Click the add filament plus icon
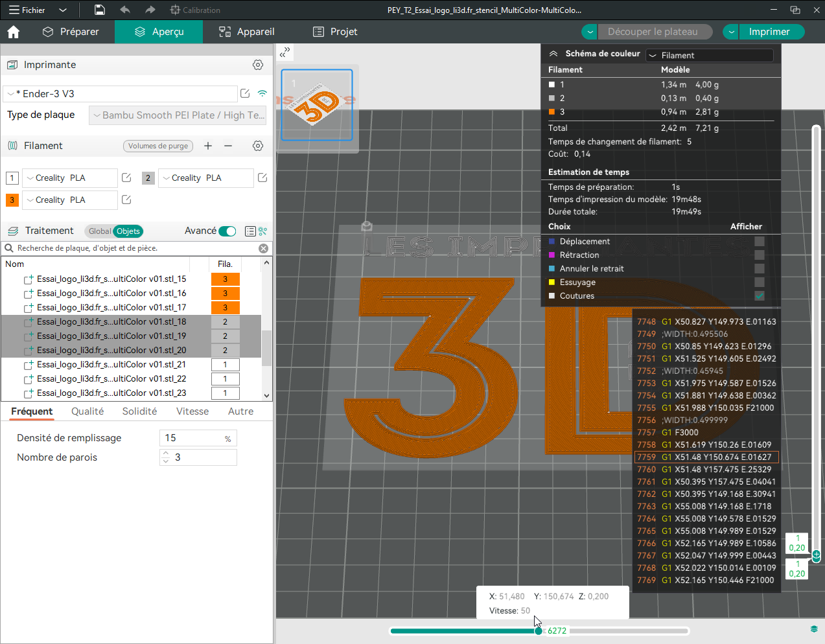 coord(208,146)
